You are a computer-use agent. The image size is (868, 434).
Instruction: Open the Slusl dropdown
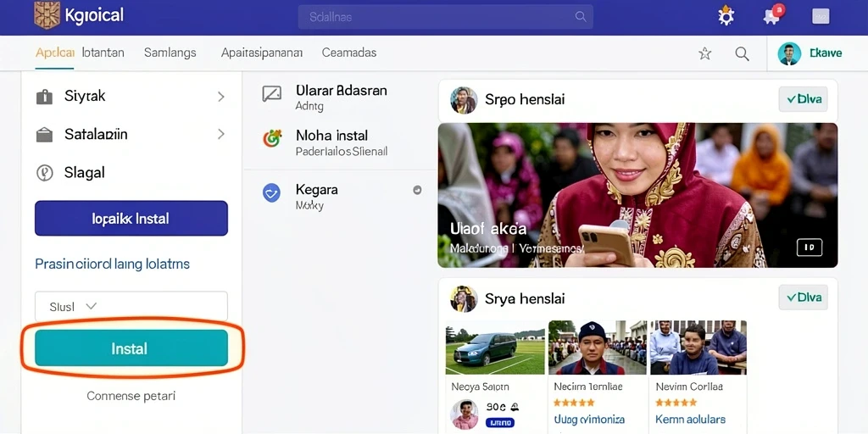pyautogui.click(x=131, y=306)
